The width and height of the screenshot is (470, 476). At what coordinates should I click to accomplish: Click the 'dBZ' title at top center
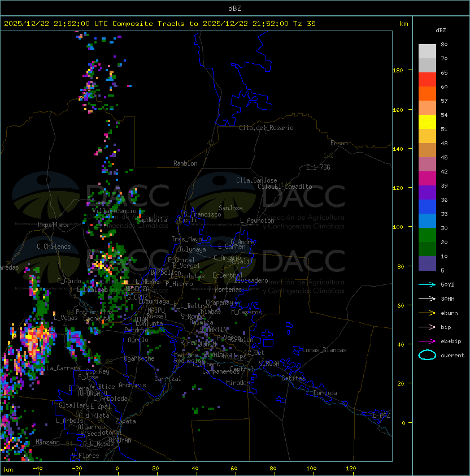click(235, 8)
